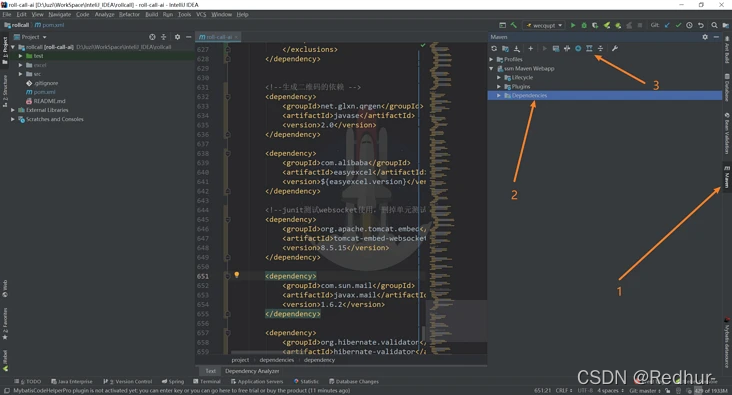
Task: Expand the Profiles node in Maven
Action: (491, 59)
